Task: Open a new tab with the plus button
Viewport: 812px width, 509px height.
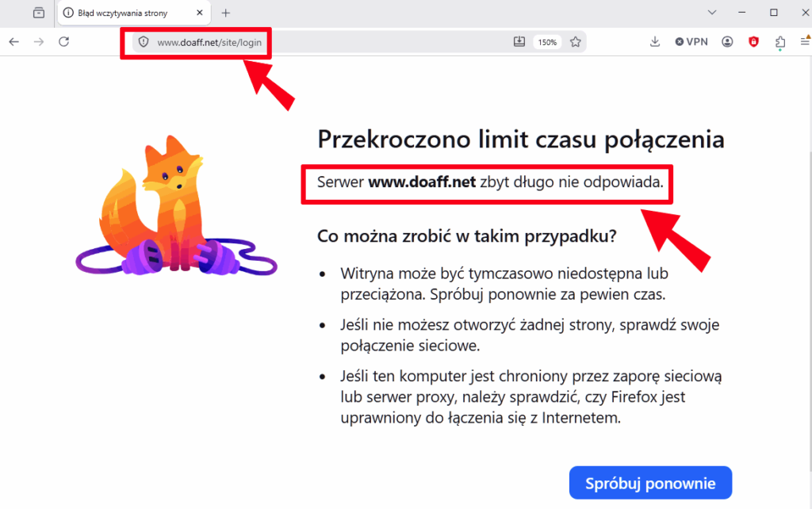Action: click(226, 13)
